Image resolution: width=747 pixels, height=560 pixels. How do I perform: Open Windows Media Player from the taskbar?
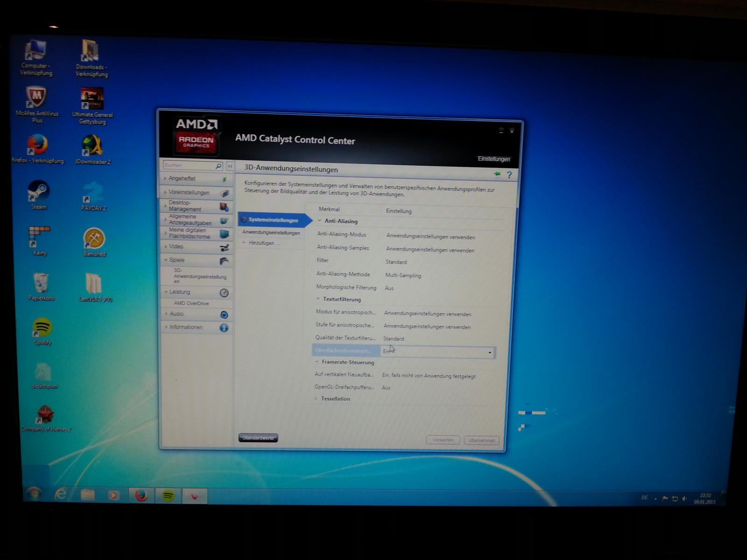pyautogui.click(x=113, y=495)
